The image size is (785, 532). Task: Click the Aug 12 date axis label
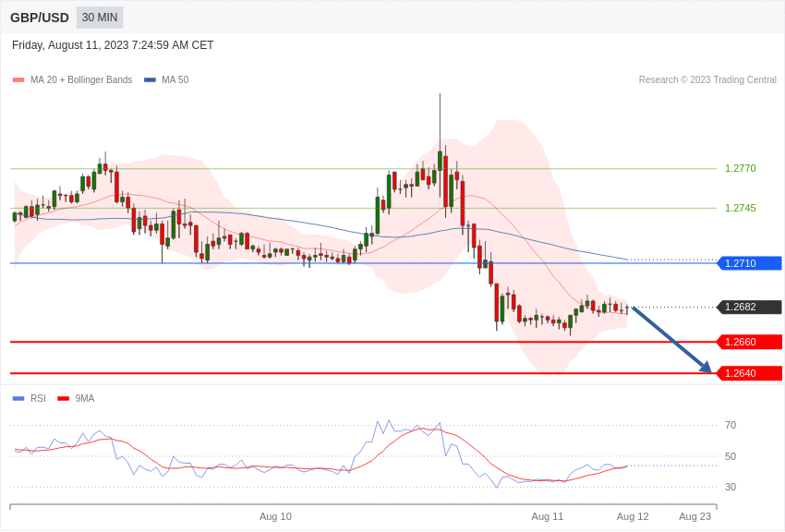pyautogui.click(x=633, y=516)
